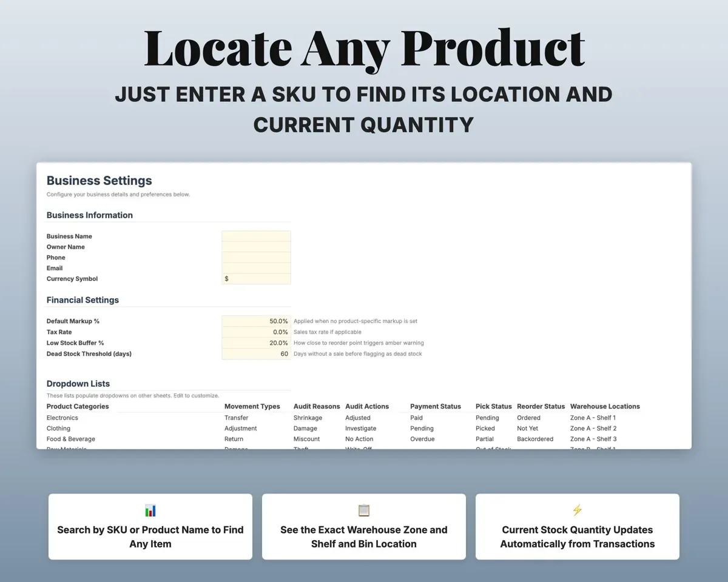The image size is (728, 582).
Task: Click the Dropdown Lists section heading
Action: coord(78,384)
